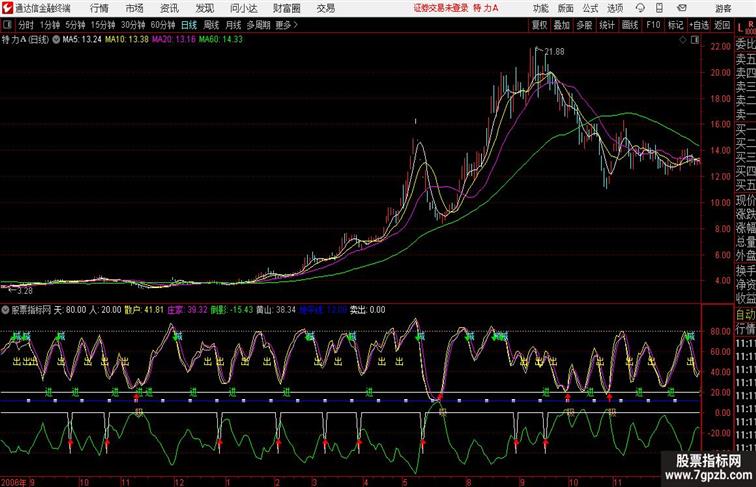Click the 证券交易未登录 status link
The image size is (756, 487).
[x=441, y=8]
